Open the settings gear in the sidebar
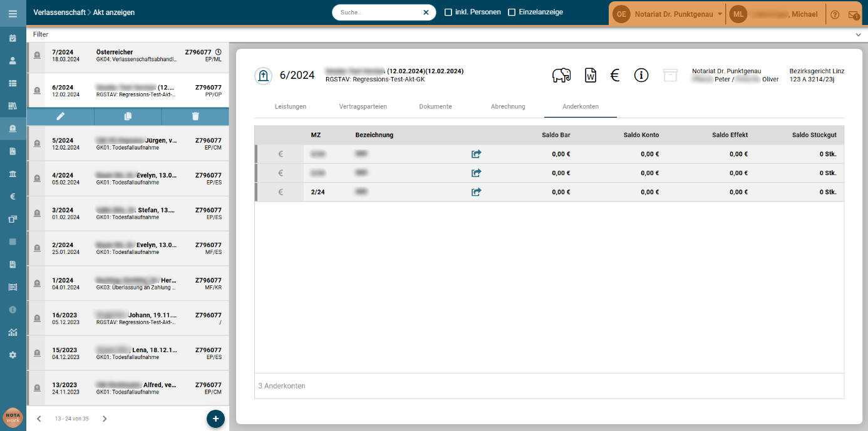 tap(13, 355)
